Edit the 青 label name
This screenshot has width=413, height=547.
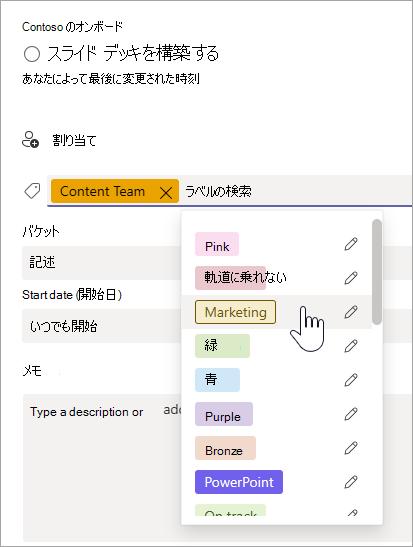click(351, 380)
